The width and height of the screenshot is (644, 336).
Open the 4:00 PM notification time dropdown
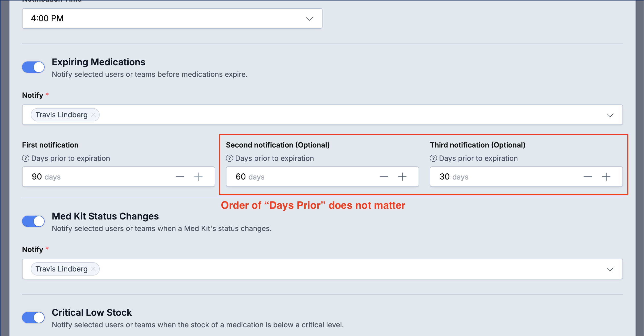(x=172, y=18)
